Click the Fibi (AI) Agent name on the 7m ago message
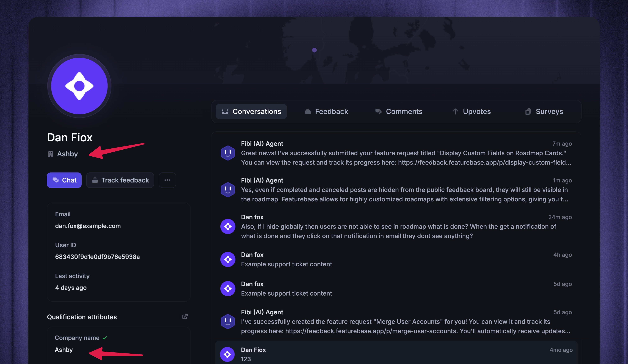This screenshot has height=364, width=628. [262, 144]
